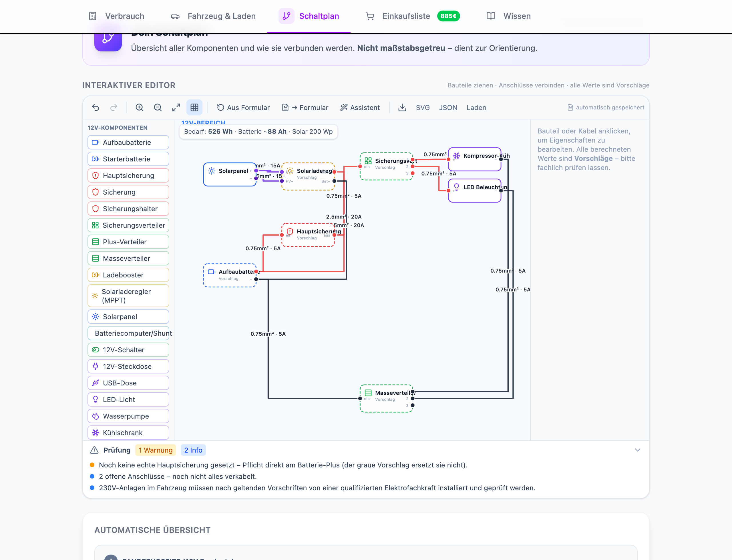732x560 pixels.
Task: Select the Aufbaubatterie node on canvas
Action: [x=230, y=275]
